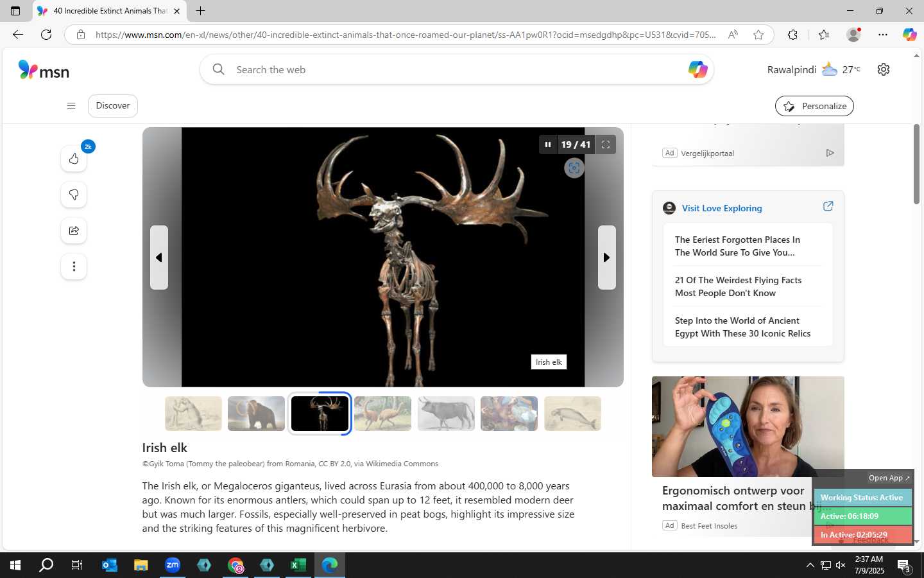This screenshot has height=578, width=924.
Task: Open browser extensions icon
Action: [x=792, y=35]
